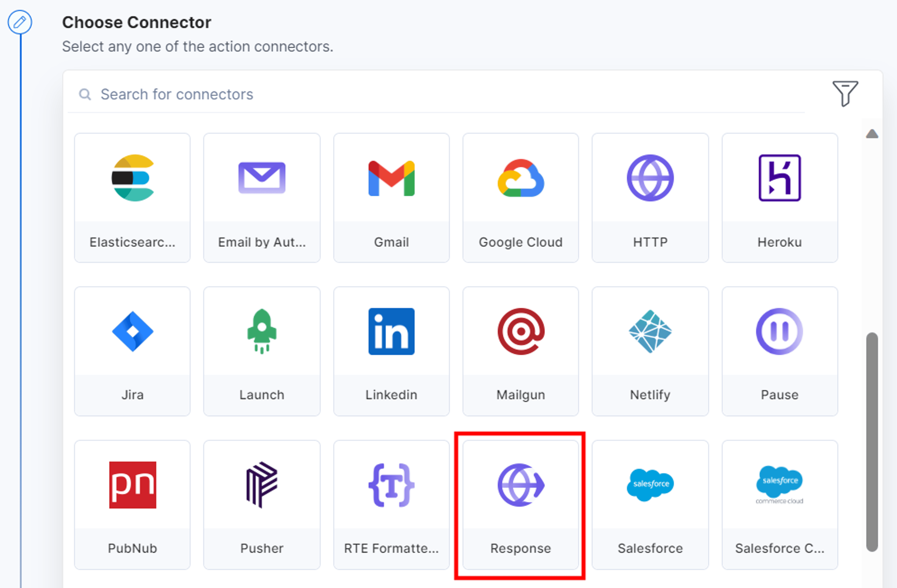Screen dimensions: 897x588
Task: Click the Netlify label text
Action: [650, 395]
